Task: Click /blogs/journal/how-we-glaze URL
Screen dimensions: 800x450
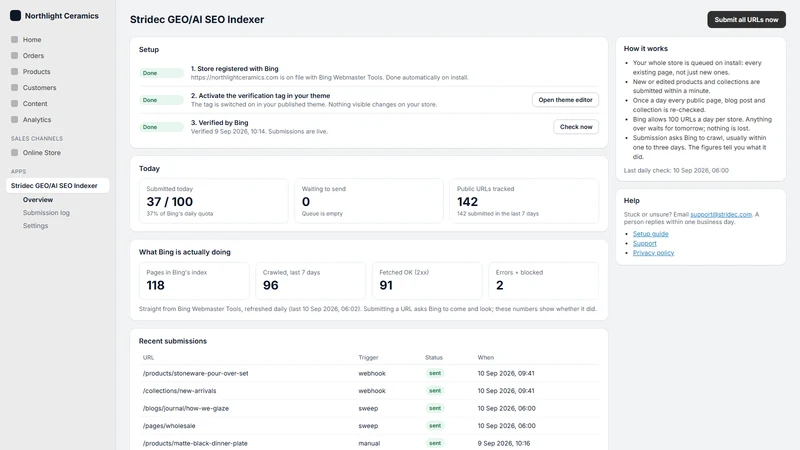Action: coord(186,408)
